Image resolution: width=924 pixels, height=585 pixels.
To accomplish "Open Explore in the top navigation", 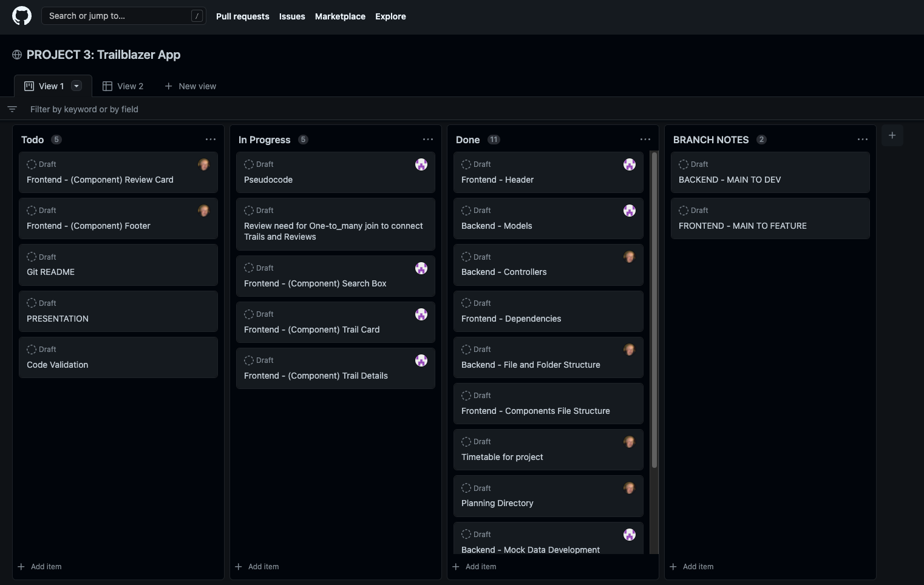I will point(390,16).
